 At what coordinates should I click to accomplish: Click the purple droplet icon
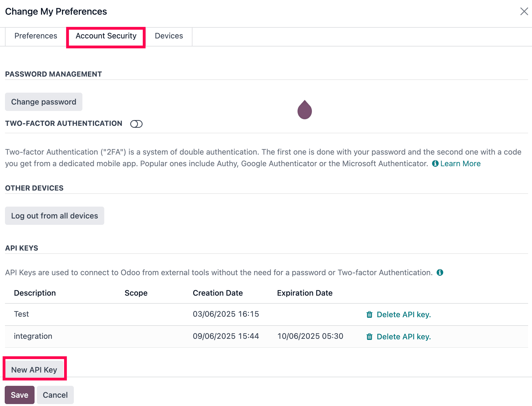pyautogui.click(x=304, y=110)
